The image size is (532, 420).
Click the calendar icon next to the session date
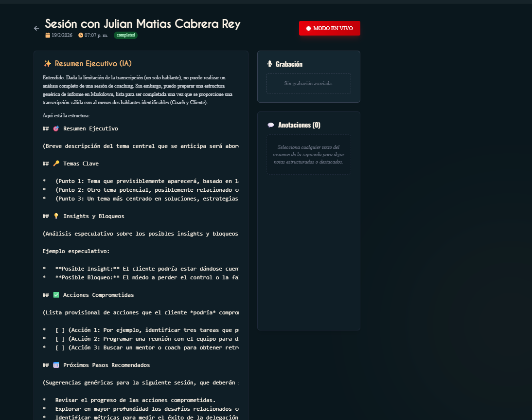coord(47,35)
